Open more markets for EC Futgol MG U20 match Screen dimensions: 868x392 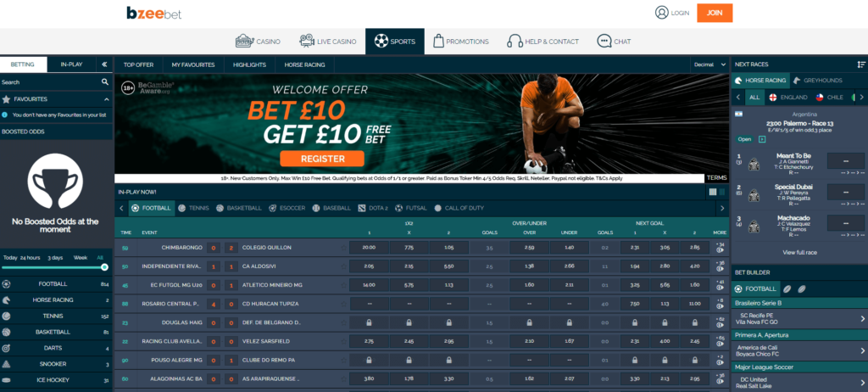(x=720, y=285)
